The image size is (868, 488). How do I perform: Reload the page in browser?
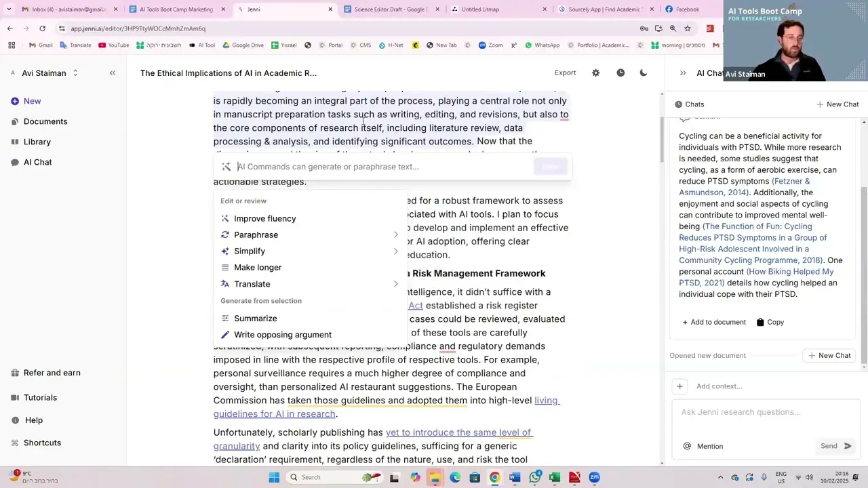42,28
